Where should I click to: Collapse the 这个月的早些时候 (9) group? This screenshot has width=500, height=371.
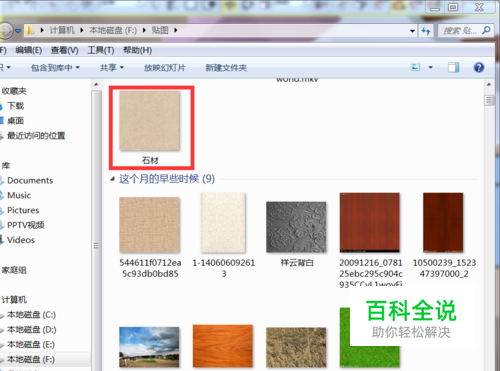coord(112,179)
